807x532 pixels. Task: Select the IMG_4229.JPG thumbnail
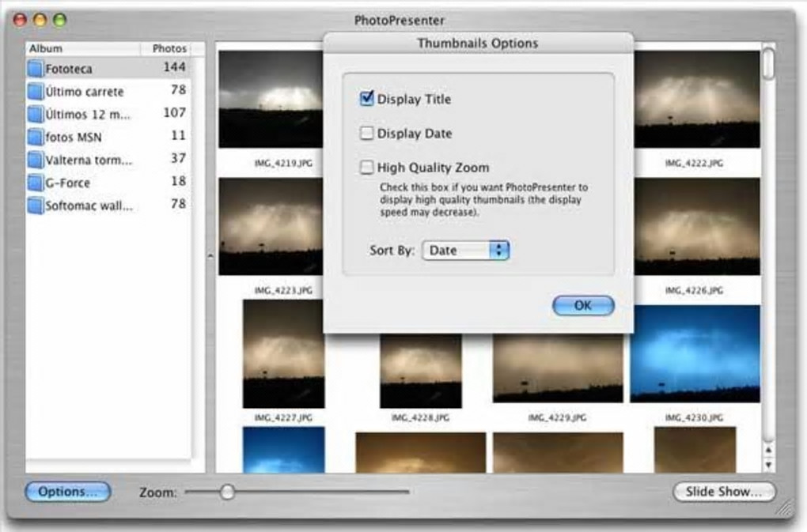click(558, 368)
